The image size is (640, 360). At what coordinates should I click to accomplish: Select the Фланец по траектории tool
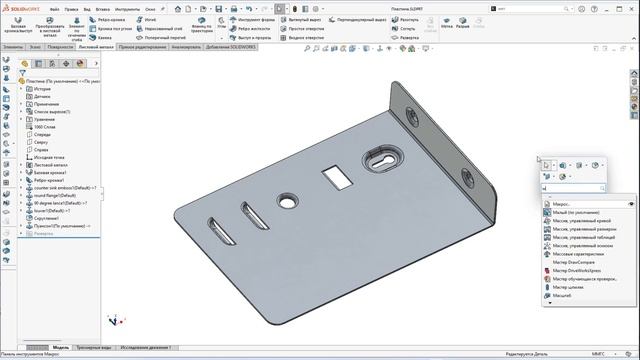pyautogui.click(x=202, y=25)
